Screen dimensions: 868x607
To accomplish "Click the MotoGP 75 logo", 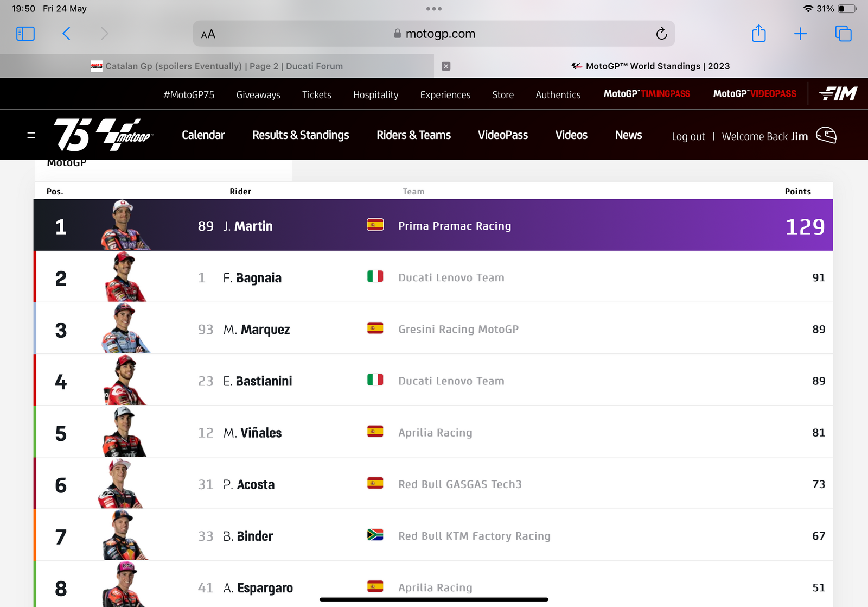I will (103, 135).
